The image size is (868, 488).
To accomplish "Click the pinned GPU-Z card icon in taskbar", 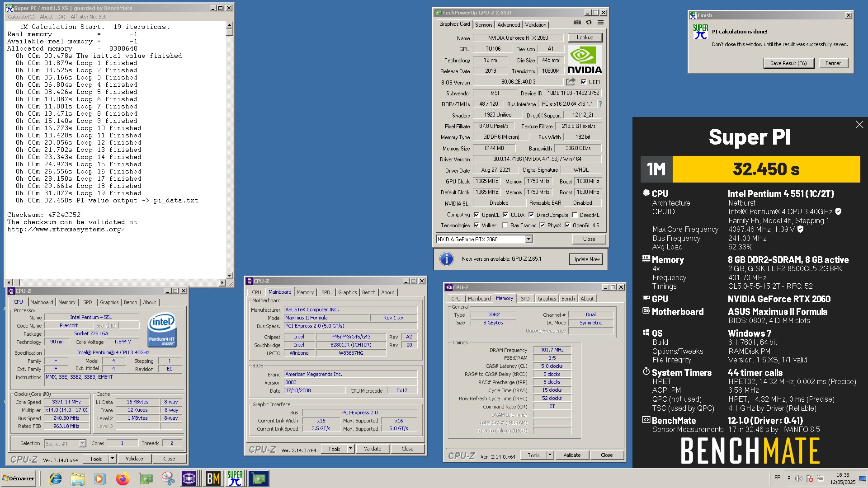I will (x=146, y=479).
